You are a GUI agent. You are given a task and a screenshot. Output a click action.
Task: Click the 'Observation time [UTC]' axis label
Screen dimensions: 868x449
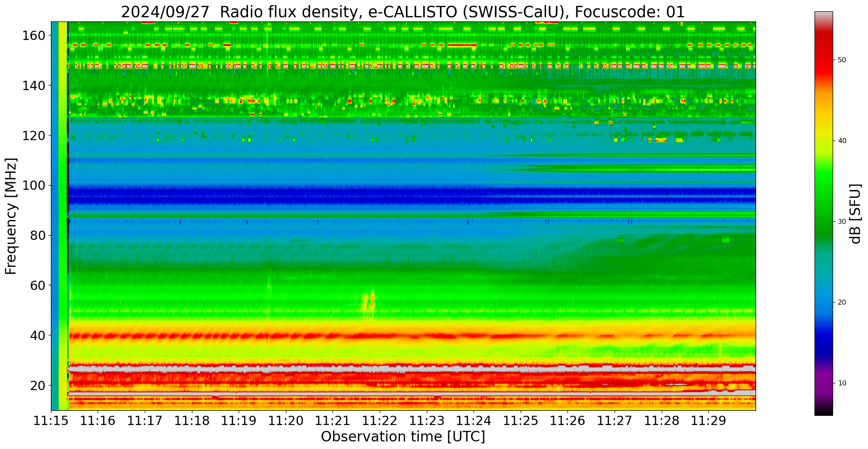coord(403,437)
